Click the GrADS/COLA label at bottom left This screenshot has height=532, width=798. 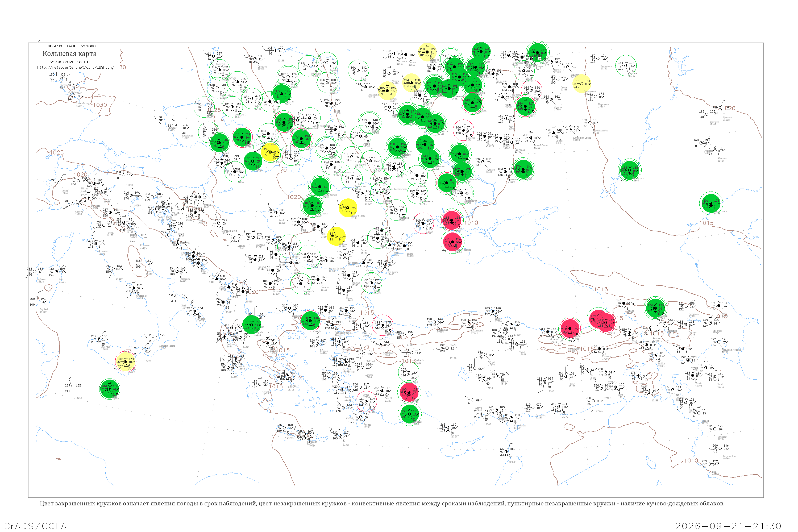click(x=35, y=526)
